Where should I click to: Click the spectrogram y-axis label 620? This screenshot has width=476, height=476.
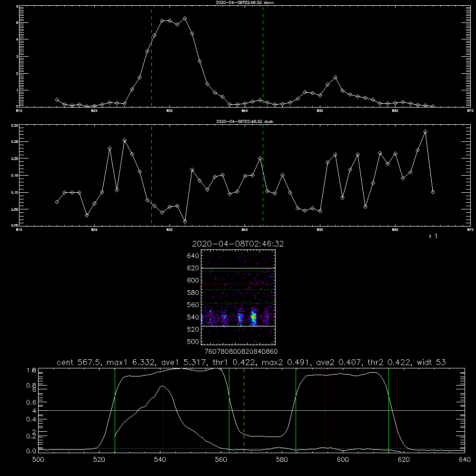(193, 268)
